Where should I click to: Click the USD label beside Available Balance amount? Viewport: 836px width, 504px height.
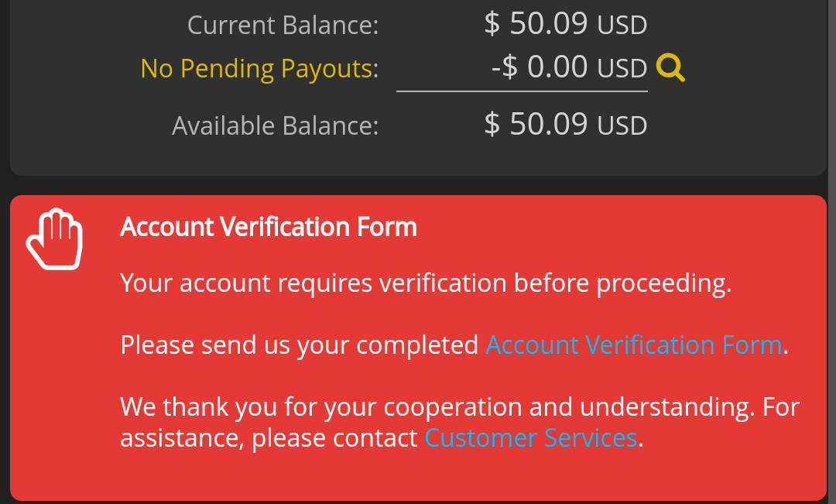click(x=622, y=126)
